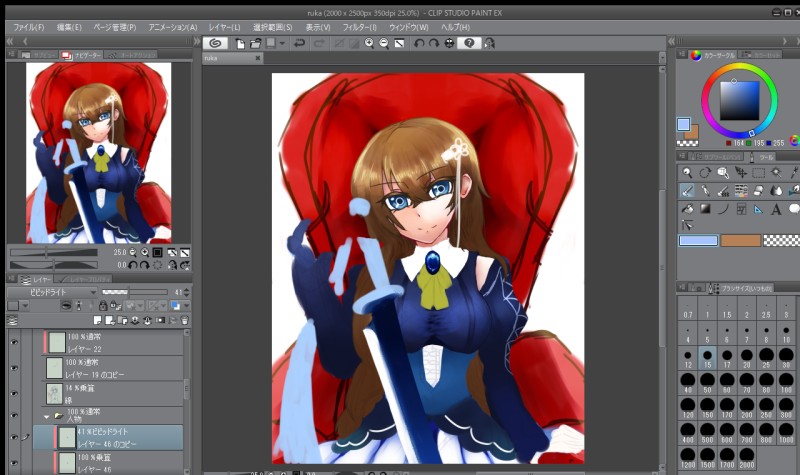Zoom out using top toolbar magnifier

(x=384, y=44)
